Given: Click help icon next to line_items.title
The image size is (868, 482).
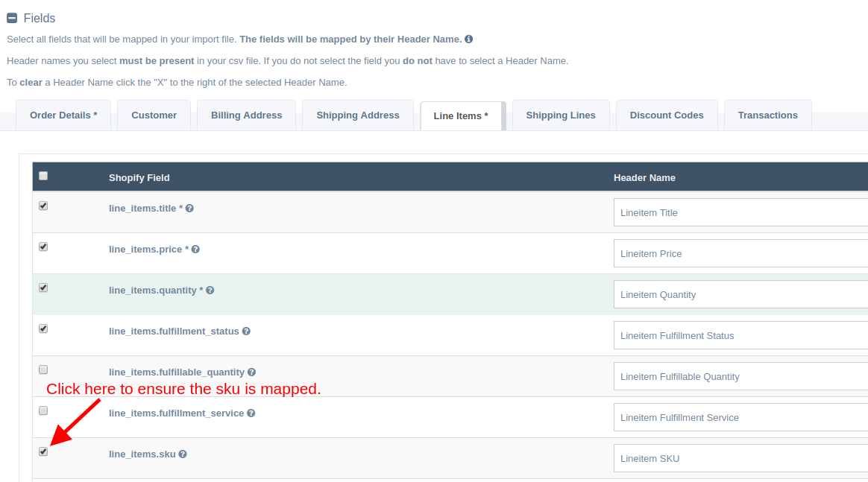Looking at the screenshot, I should (x=189, y=209).
